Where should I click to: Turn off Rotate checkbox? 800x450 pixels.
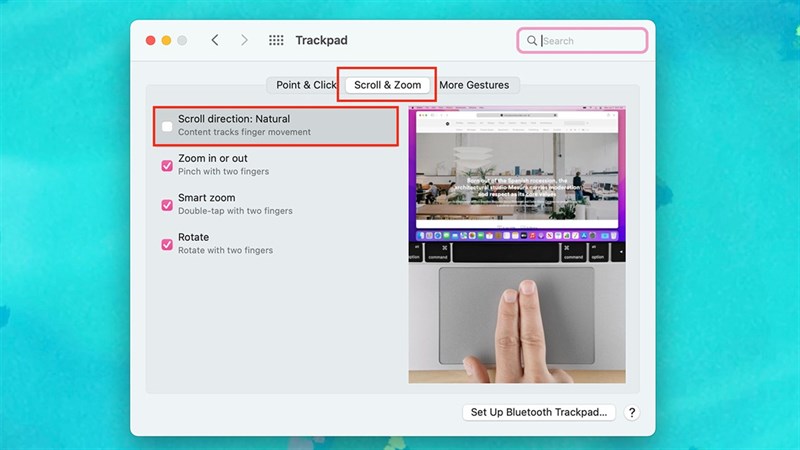point(167,244)
